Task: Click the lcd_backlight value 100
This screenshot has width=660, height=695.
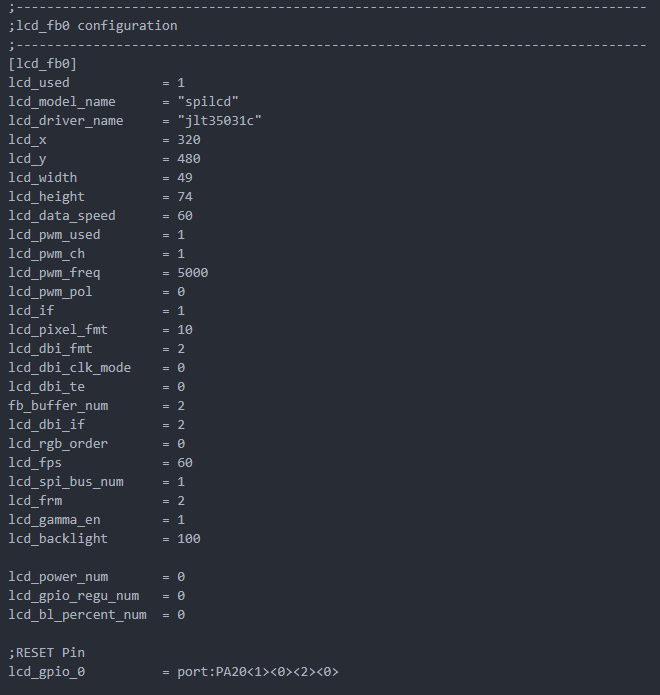Action: tap(189, 539)
